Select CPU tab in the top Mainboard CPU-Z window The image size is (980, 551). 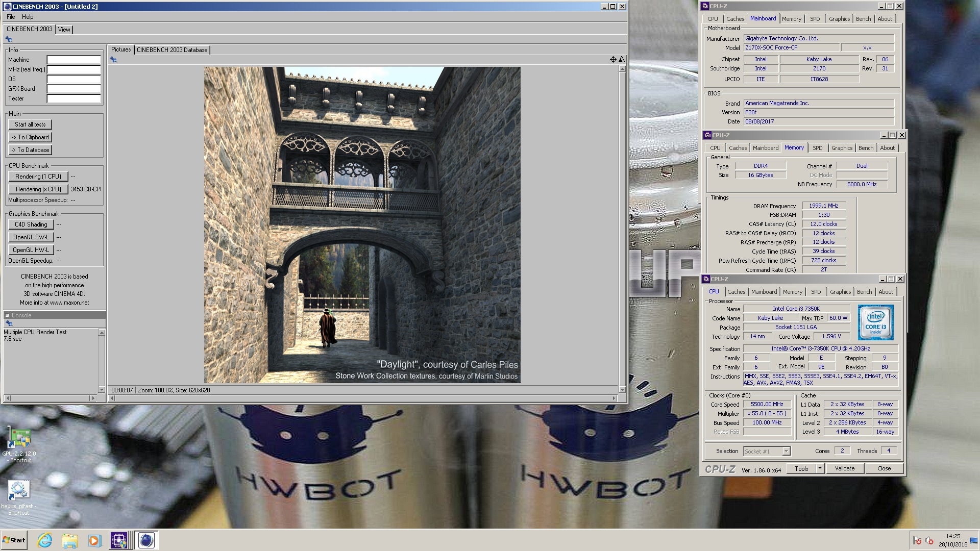click(713, 19)
